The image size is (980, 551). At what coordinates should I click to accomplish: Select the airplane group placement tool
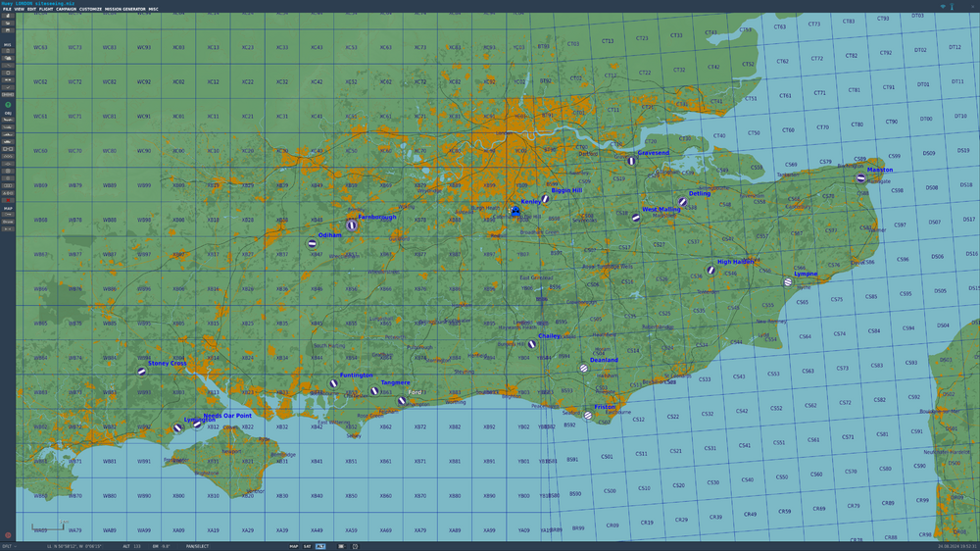click(8, 120)
